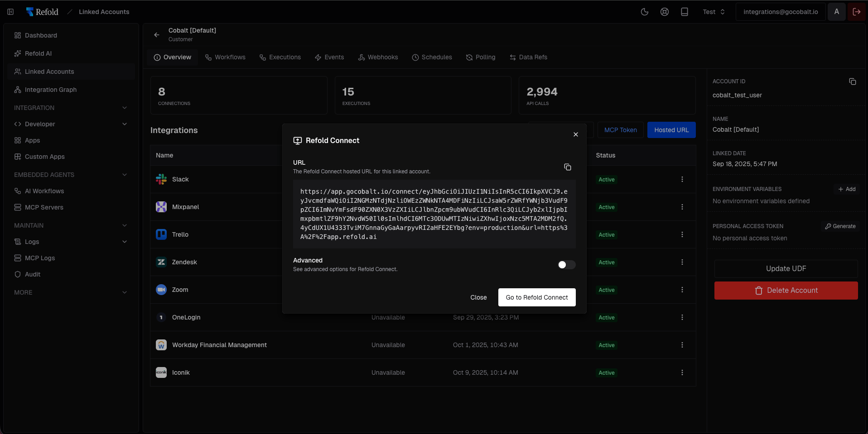Click the Delete Account button
The image size is (868, 434).
(786, 291)
